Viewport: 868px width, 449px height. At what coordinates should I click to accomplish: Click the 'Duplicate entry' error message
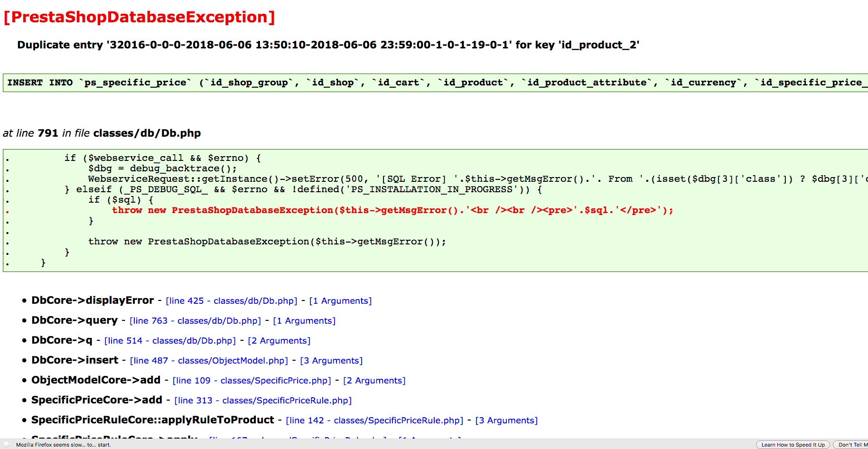328,45
